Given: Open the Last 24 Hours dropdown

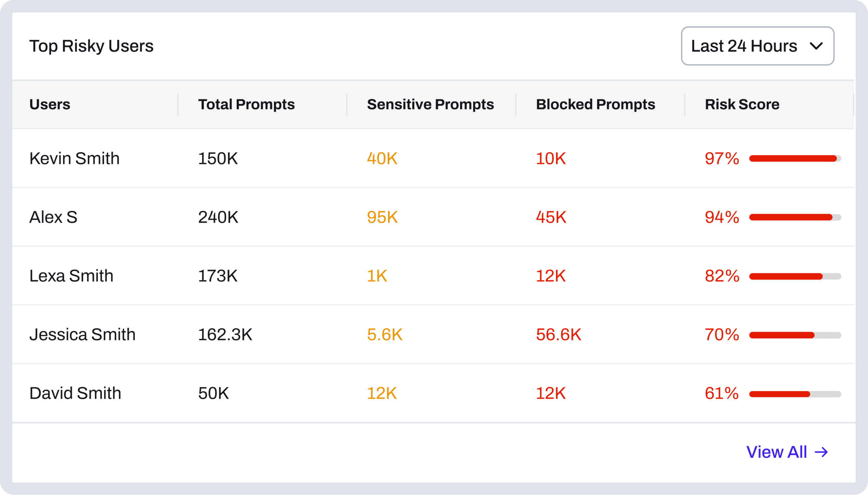Looking at the screenshot, I should coord(757,46).
